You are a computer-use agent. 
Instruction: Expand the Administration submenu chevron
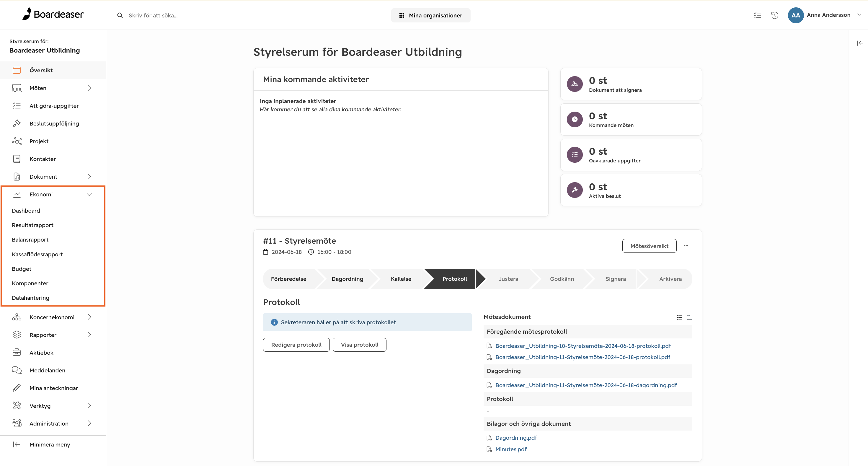pos(89,423)
